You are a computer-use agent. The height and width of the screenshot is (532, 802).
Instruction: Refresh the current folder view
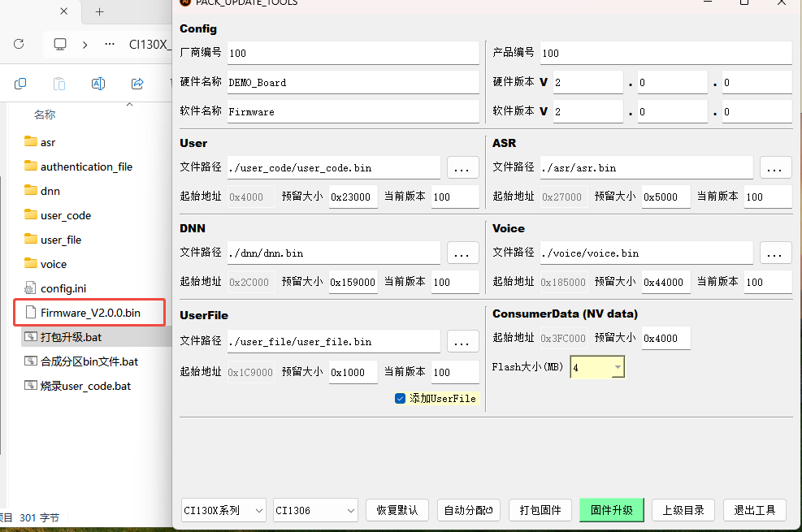tap(18, 45)
